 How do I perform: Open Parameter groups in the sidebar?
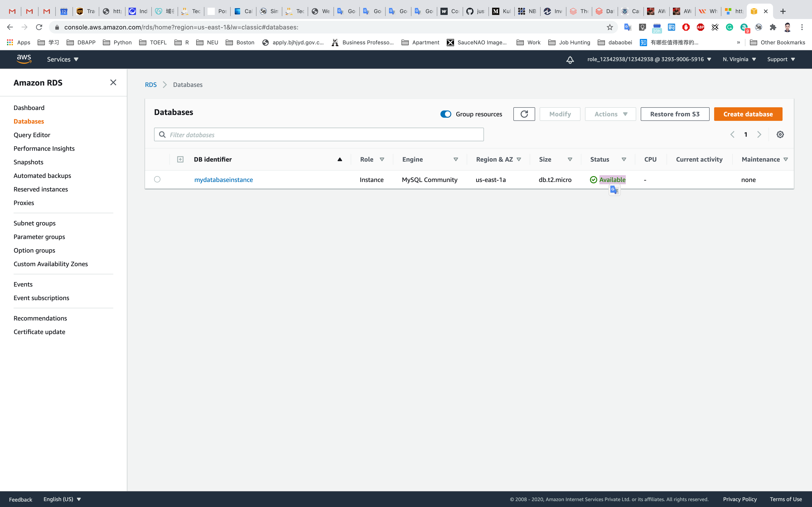click(39, 237)
